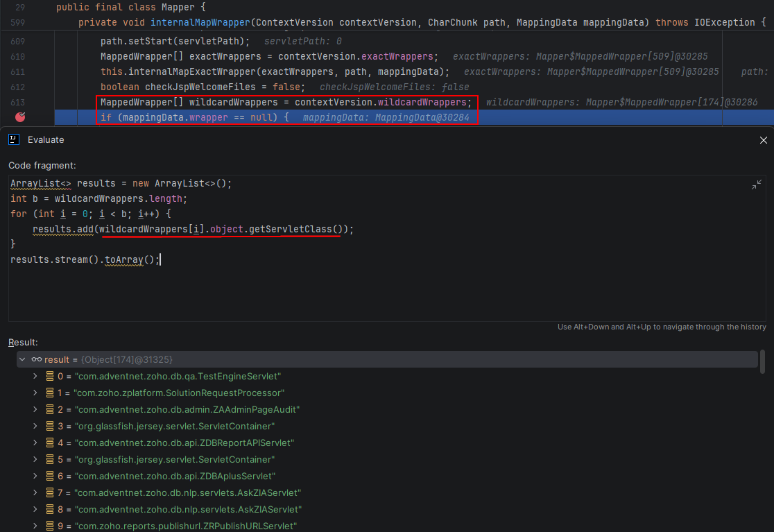This screenshot has height=532, width=774.
Task: Select "com.adventnet.zoho.db.admin.ZAAdminPageAudit" value
Action: point(187,410)
